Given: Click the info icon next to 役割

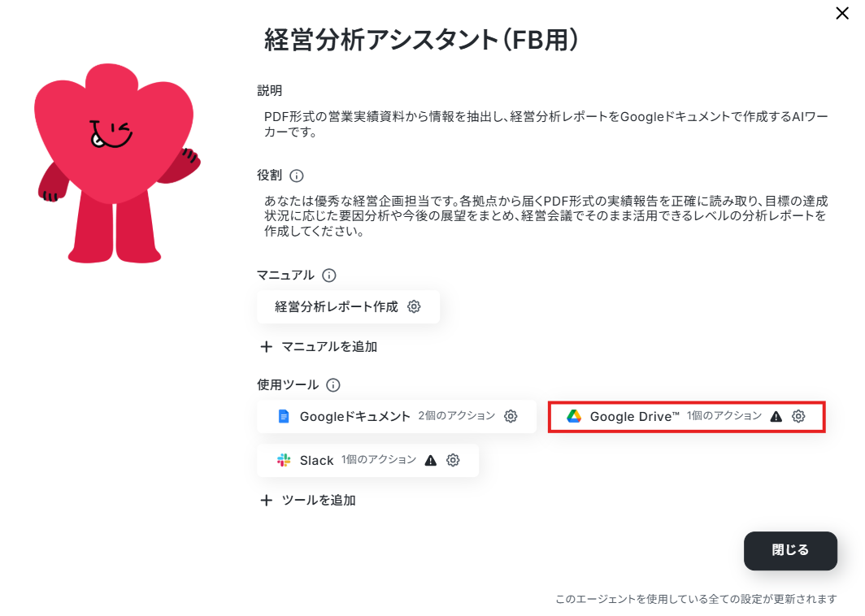Looking at the screenshot, I should tap(296, 176).
